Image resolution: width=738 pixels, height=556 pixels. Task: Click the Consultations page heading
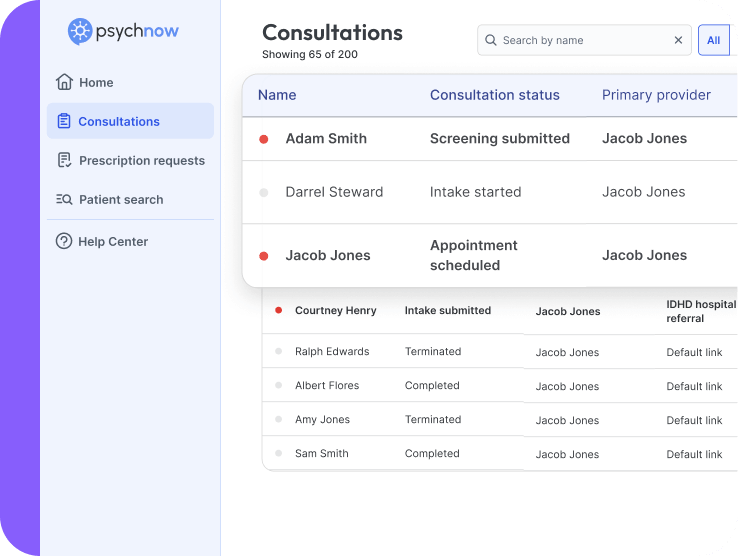point(332,32)
